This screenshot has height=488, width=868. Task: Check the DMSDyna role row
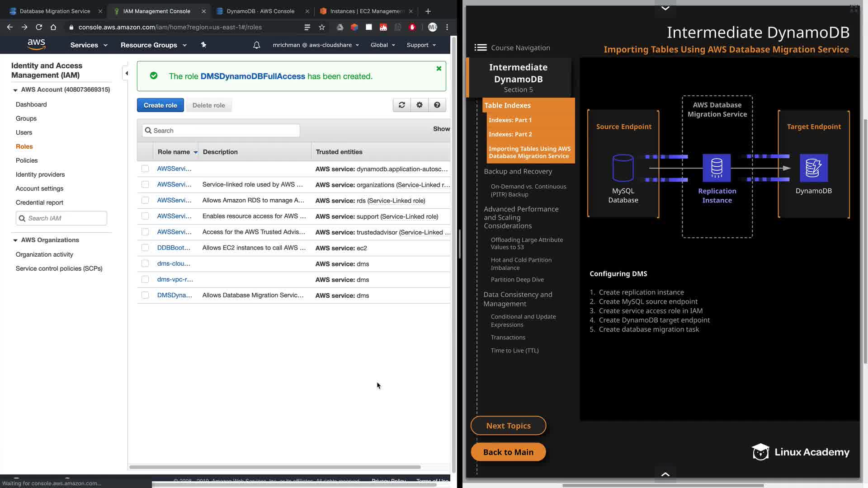tap(145, 295)
